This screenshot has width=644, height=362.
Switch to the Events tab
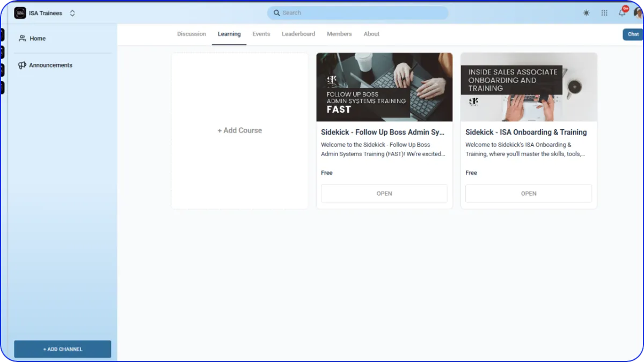pyautogui.click(x=261, y=34)
